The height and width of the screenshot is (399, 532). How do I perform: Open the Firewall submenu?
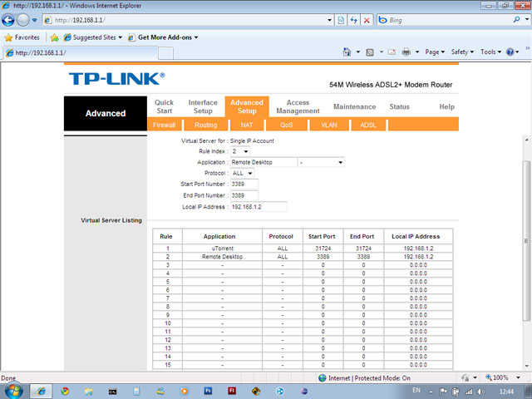point(165,125)
